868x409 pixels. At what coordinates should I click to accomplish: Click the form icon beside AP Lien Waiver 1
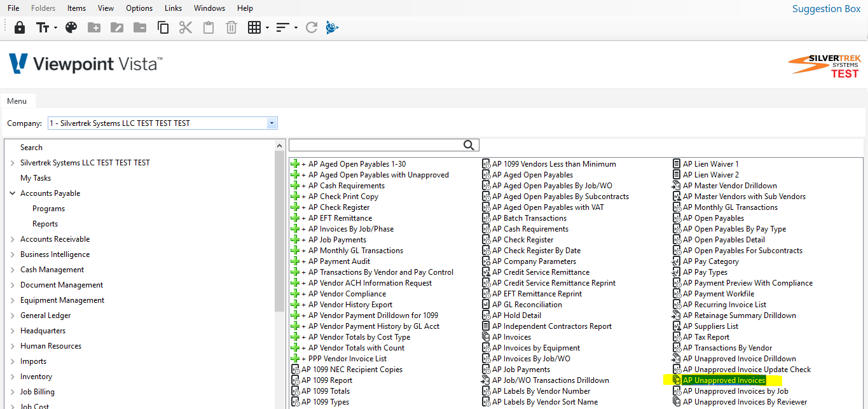[x=677, y=164]
